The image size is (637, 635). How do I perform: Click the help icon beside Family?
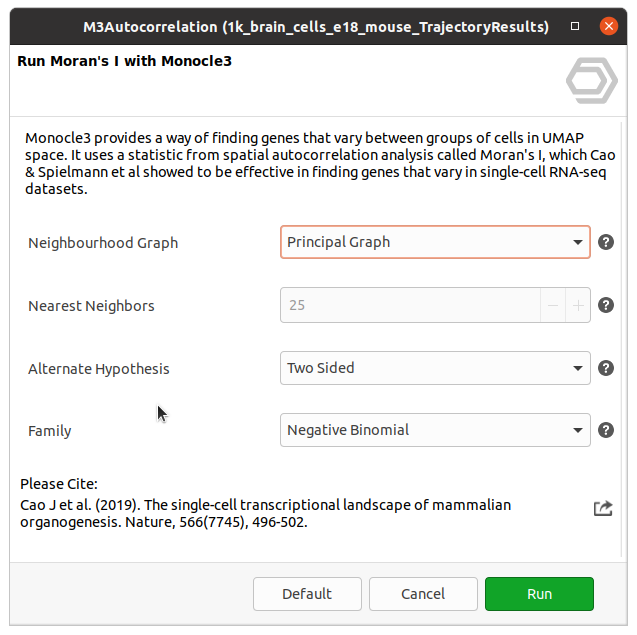(x=605, y=430)
